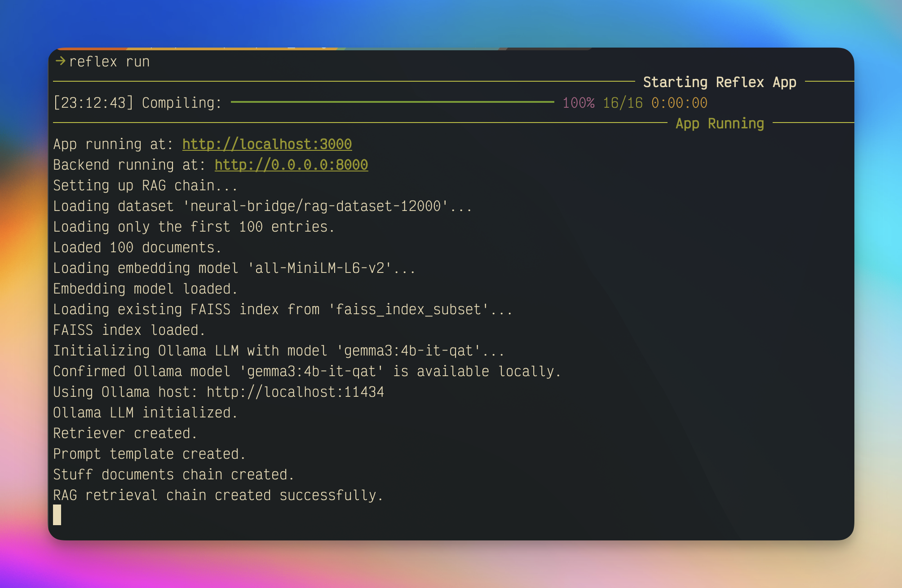The image size is (902, 588).
Task: Open the http://localhost:3000 app link
Action: (x=267, y=144)
